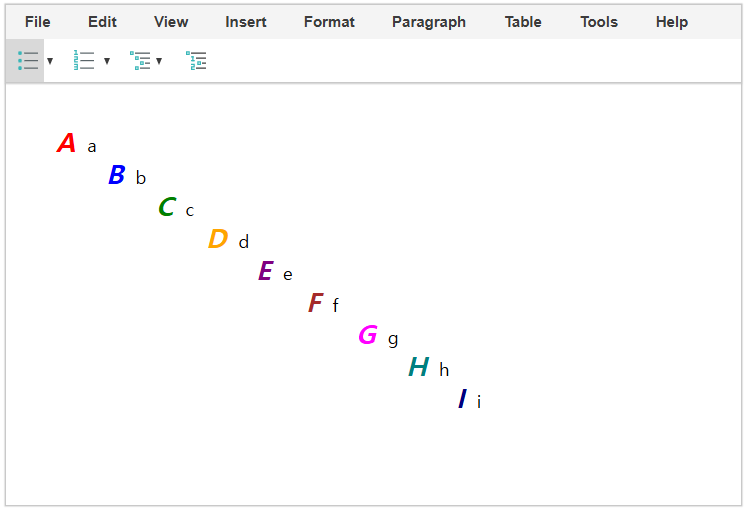The width and height of the screenshot is (745, 509).
Task: Open the Edit menu
Action: click(102, 22)
